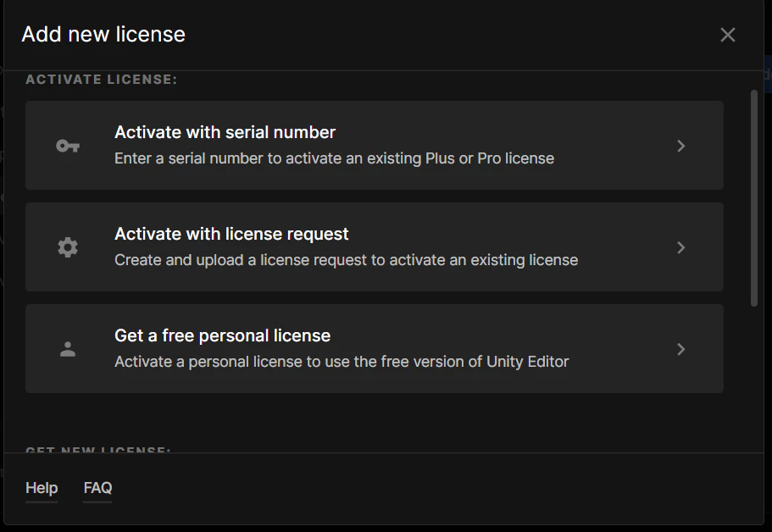The height and width of the screenshot is (532, 772).
Task: Open free personal license using its right arrow
Action: 681,349
